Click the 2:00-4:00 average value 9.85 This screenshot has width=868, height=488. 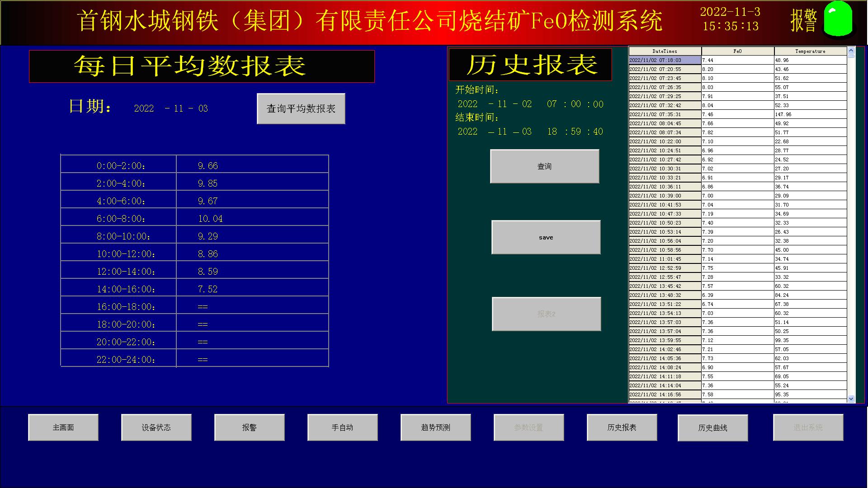[x=208, y=183]
